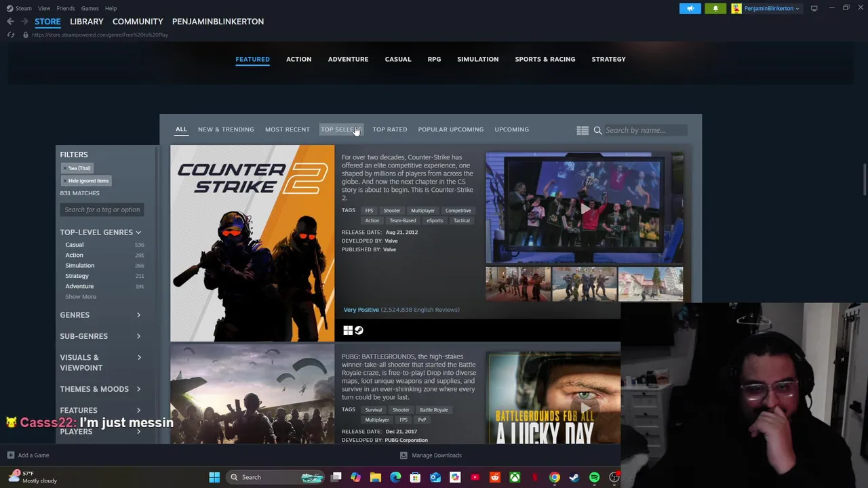Expand the SUB-GENRES filter section

[100, 336]
